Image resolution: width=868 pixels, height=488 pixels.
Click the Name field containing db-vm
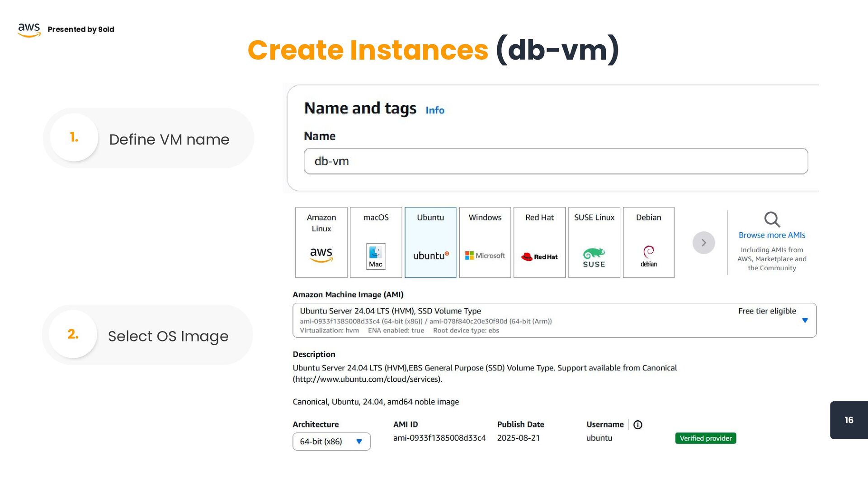click(555, 161)
